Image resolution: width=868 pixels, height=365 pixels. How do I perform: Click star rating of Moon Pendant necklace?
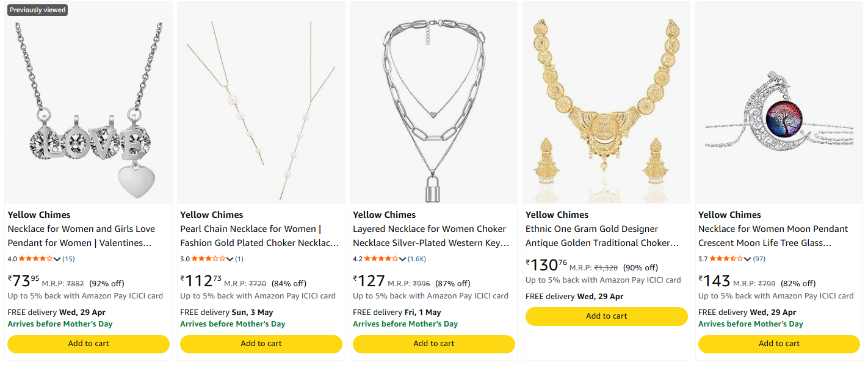click(726, 259)
